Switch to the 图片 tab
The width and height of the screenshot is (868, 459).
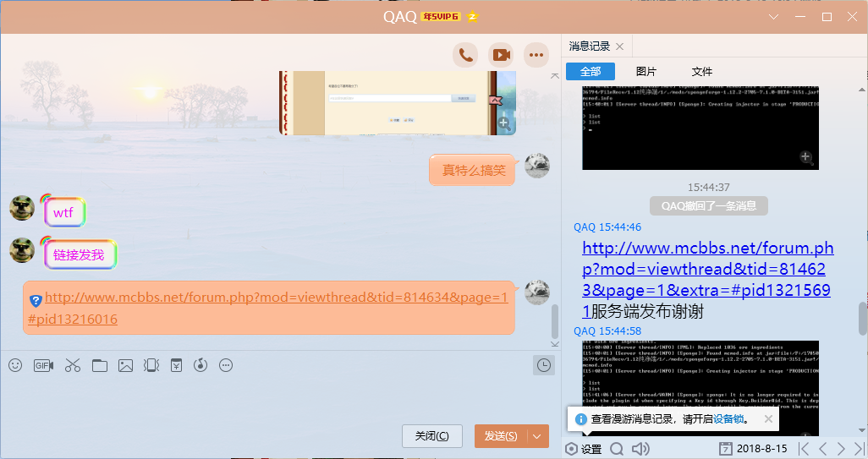pyautogui.click(x=646, y=71)
